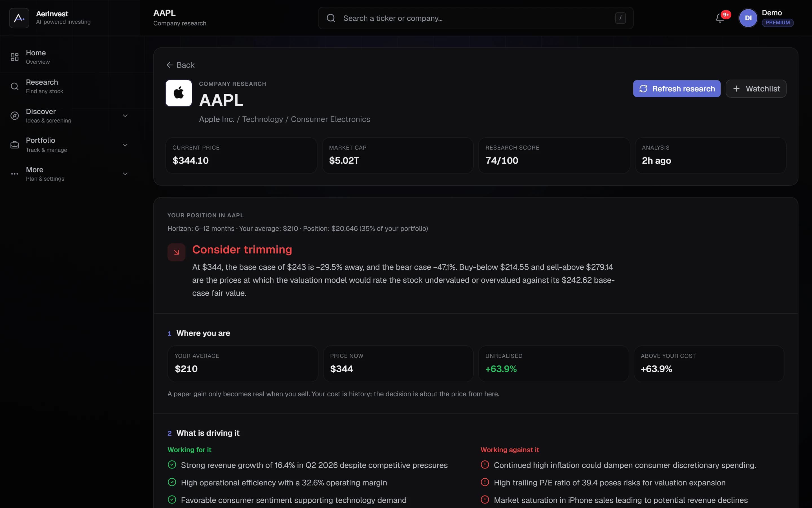The image size is (812, 508).
Task: Click warning icon beside trailing P/E ratio
Action: tap(485, 482)
